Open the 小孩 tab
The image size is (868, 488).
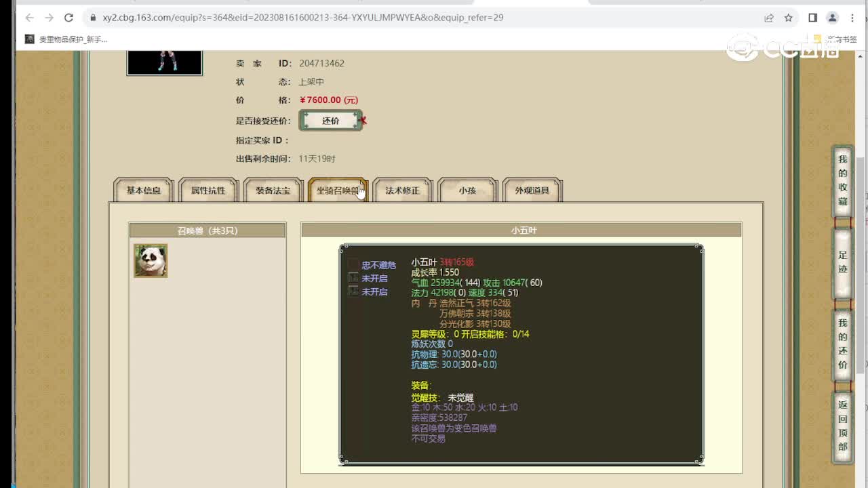click(x=467, y=190)
